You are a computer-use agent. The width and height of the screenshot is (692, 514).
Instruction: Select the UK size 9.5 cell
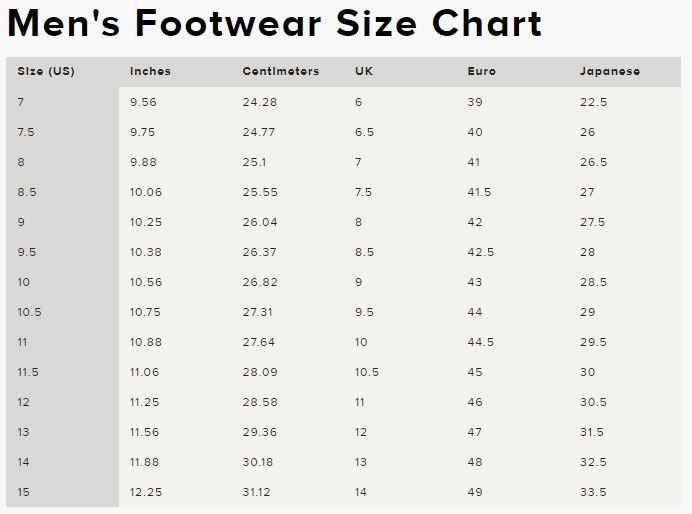364,312
